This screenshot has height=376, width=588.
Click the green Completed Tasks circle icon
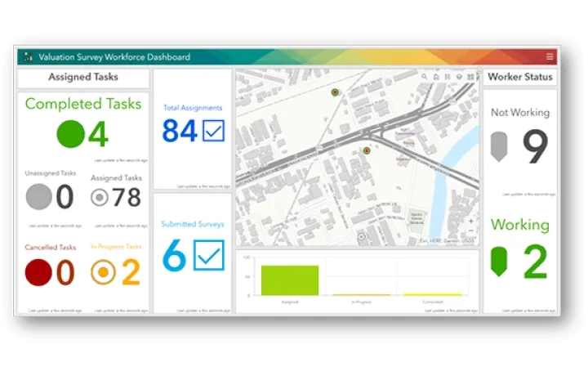tap(70, 134)
